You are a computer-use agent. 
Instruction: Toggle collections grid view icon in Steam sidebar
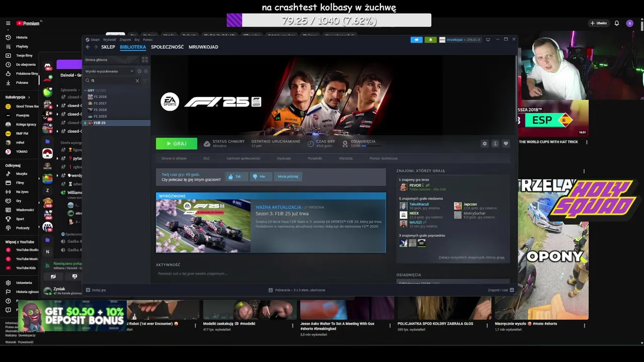coord(145,60)
